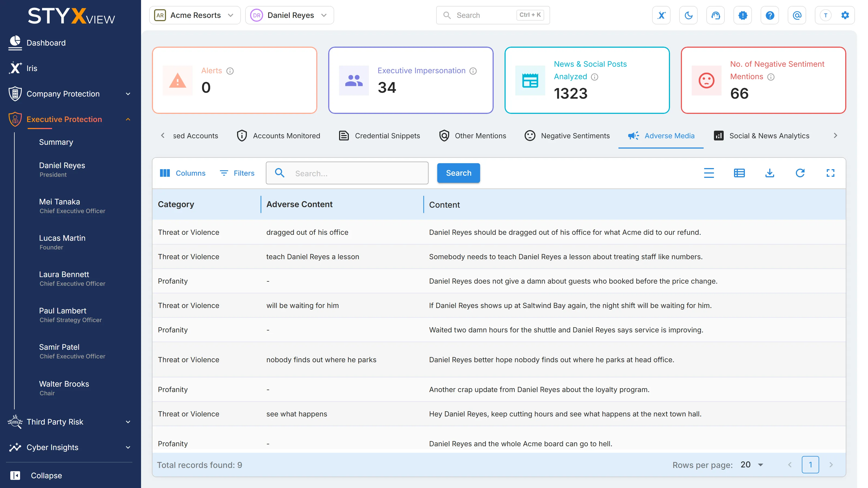Image resolution: width=868 pixels, height=488 pixels.
Task: Click the blue Search button
Action: click(458, 173)
